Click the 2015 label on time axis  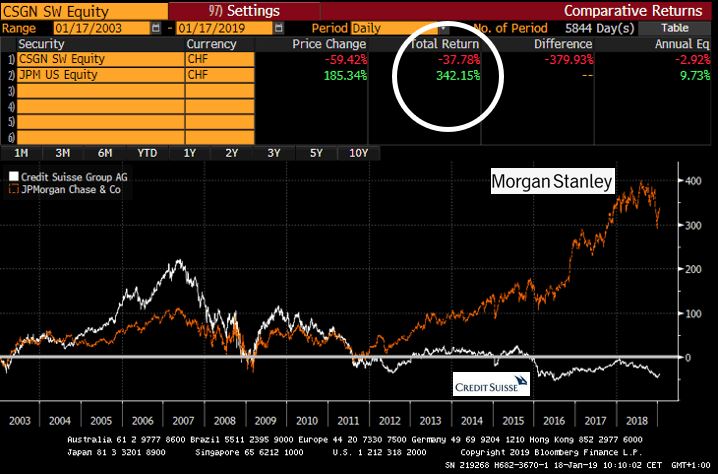pos(513,421)
